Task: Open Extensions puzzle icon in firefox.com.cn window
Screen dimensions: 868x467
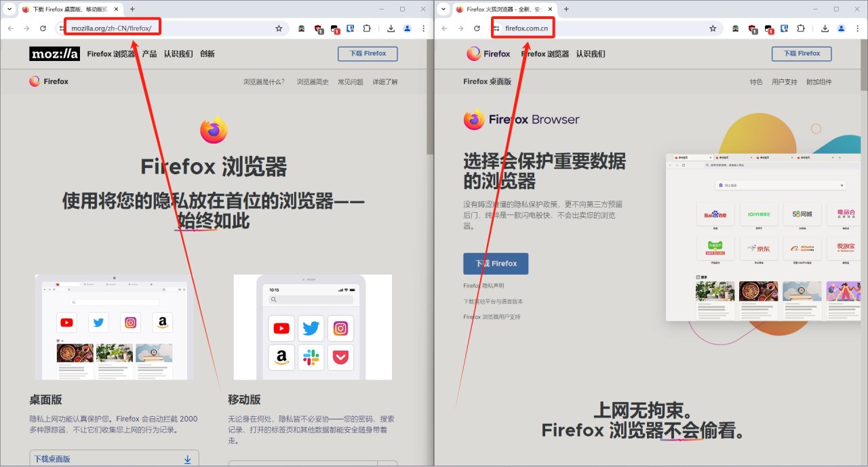Action: [x=801, y=28]
